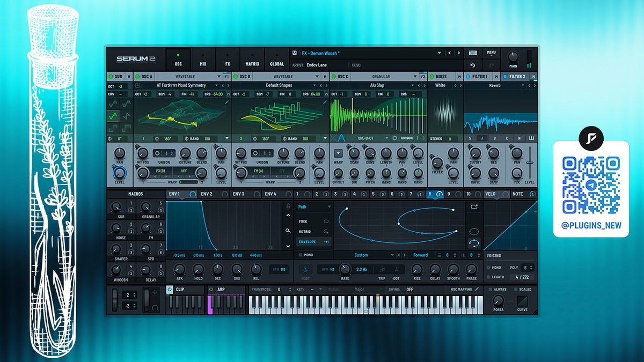
Task: Click the OSC C WARP button
Action: pos(338,153)
